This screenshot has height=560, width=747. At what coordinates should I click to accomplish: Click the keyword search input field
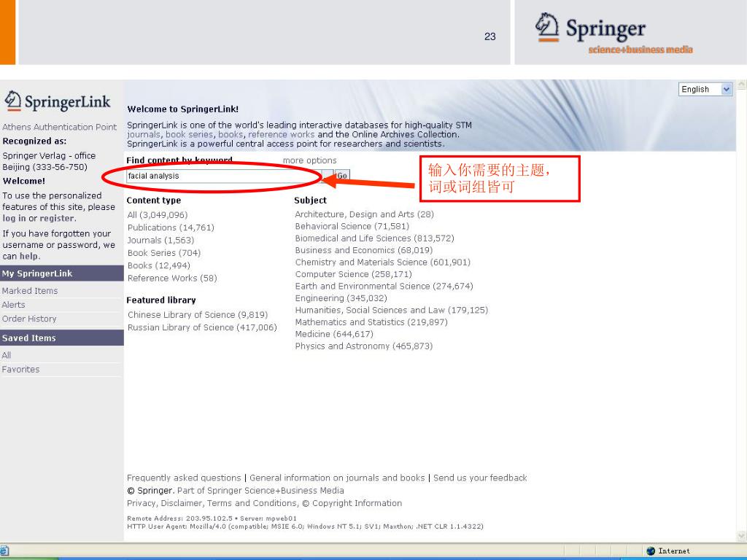click(224, 176)
